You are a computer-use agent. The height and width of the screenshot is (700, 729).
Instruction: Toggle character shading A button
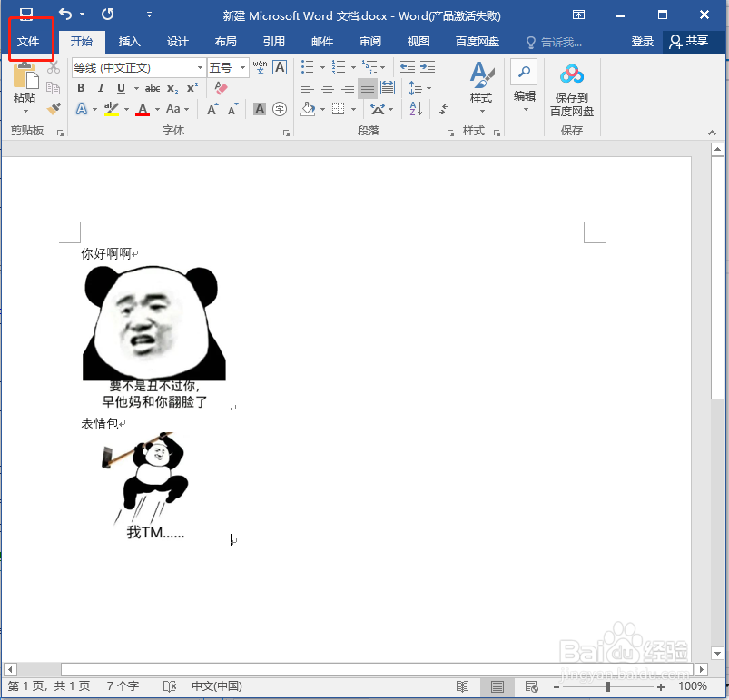tap(260, 109)
